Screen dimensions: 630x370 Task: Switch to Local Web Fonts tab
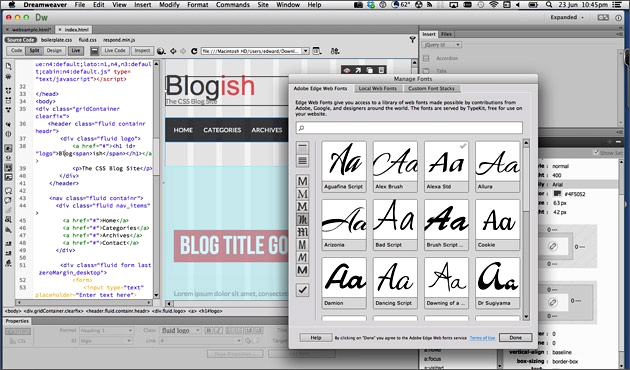point(377,88)
